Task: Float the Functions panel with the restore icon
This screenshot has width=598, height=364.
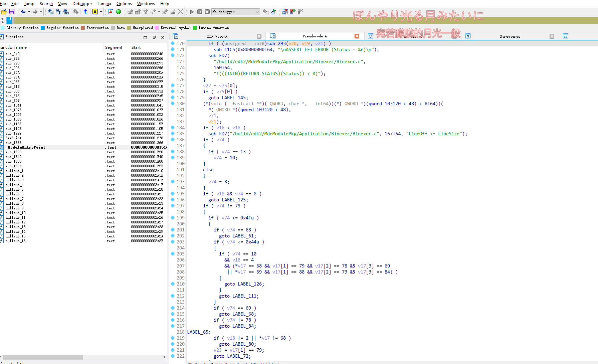Action: (154, 37)
